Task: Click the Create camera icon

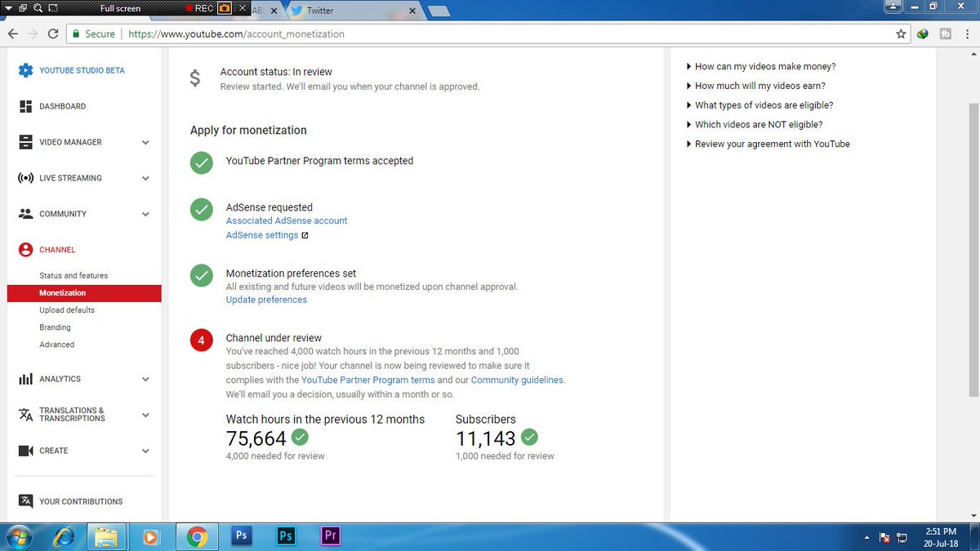Action: tap(25, 451)
